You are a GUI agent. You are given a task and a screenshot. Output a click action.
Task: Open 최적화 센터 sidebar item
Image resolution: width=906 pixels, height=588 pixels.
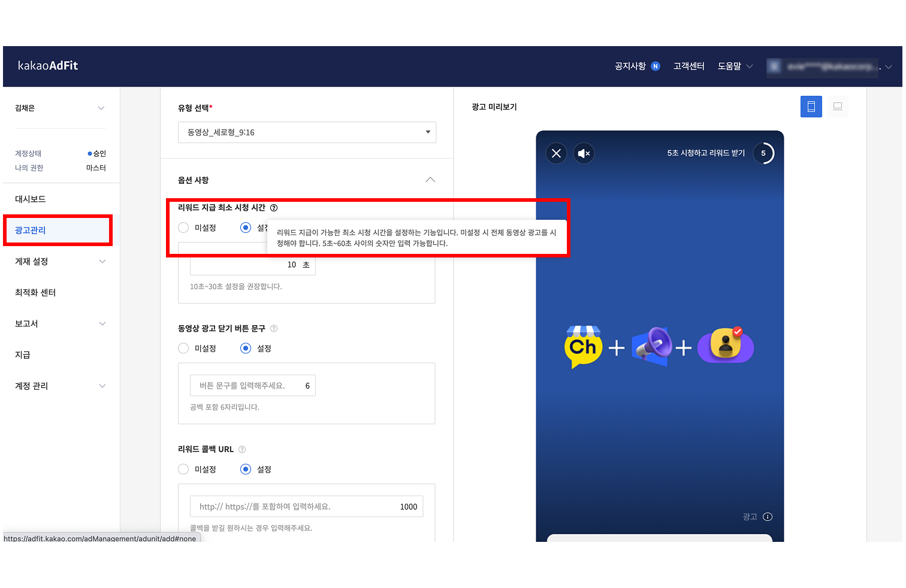point(35,292)
